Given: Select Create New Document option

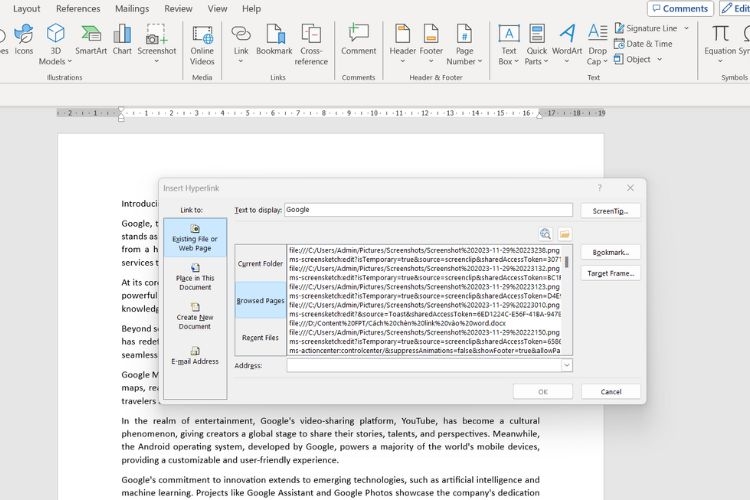Looking at the screenshot, I should tap(195, 316).
